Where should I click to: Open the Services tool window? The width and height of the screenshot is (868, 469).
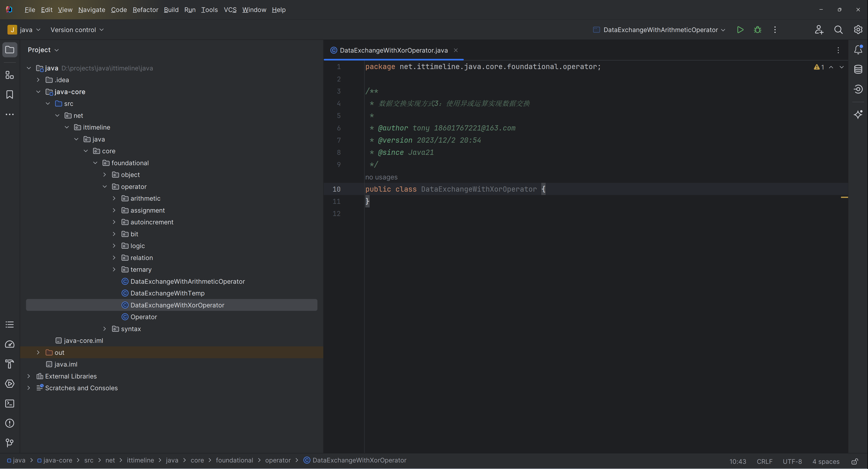(x=10, y=384)
